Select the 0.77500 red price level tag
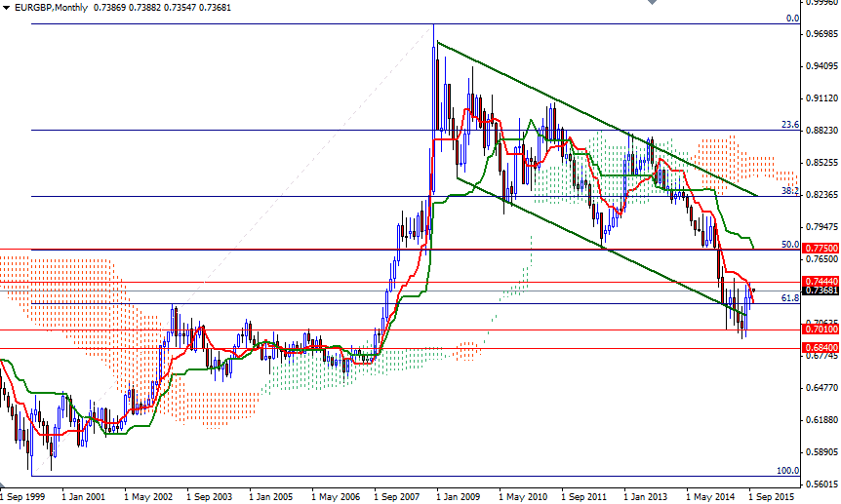The image size is (841, 504). pyautogui.click(x=821, y=249)
